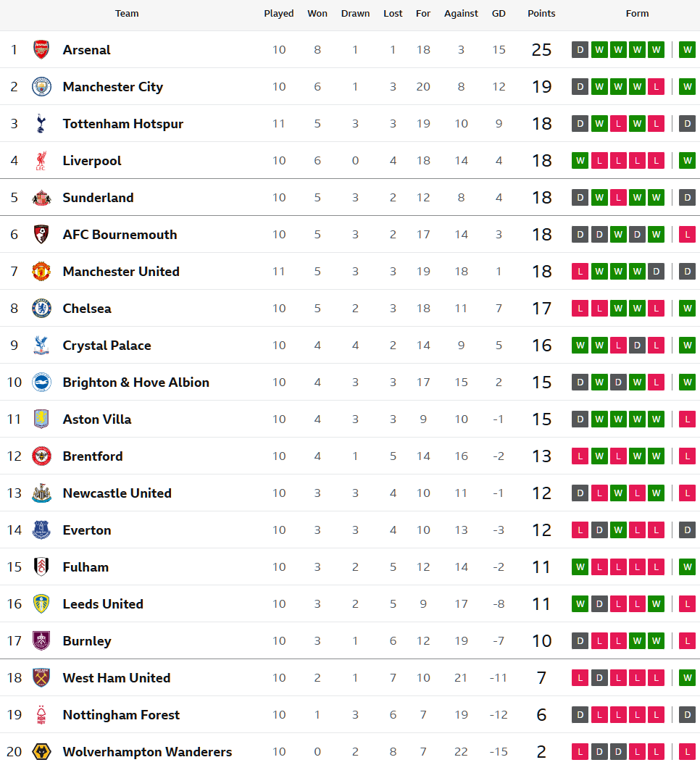Click the Liverpool club crest icon
Image resolution: width=700 pixels, height=765 pixels.
[41, 161]
